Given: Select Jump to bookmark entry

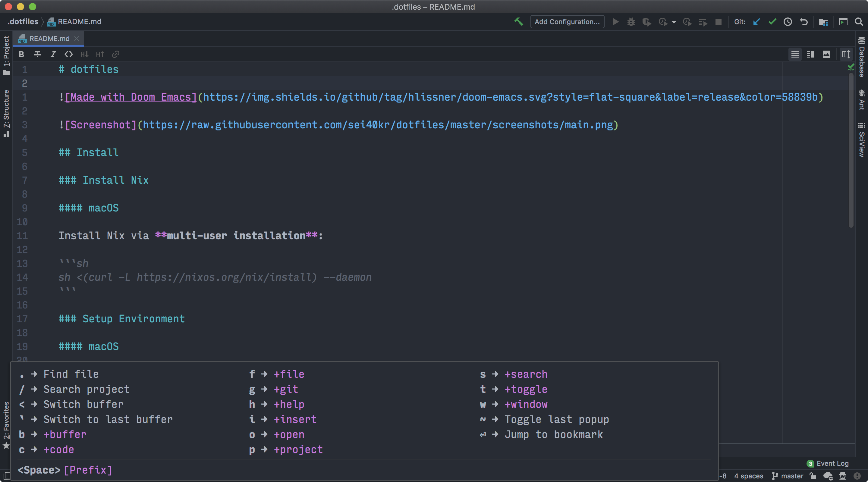Looking at the screenshot, I should tap(541, 434).
